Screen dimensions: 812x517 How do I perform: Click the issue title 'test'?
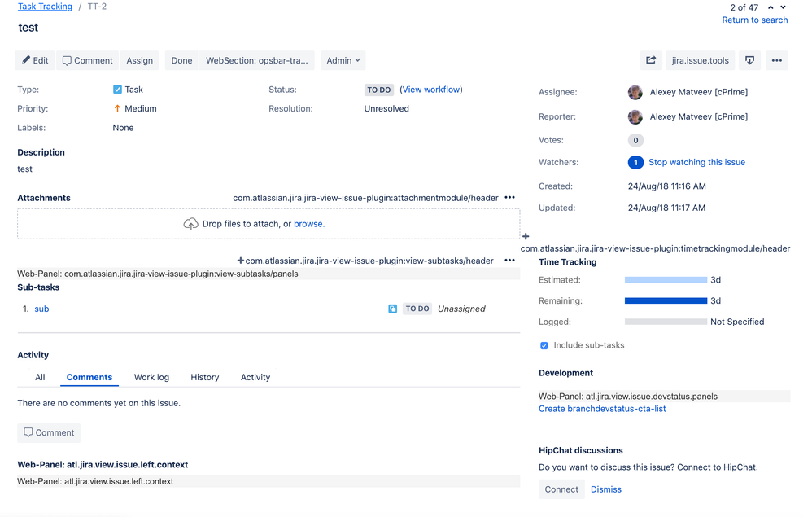click(28, 28)
